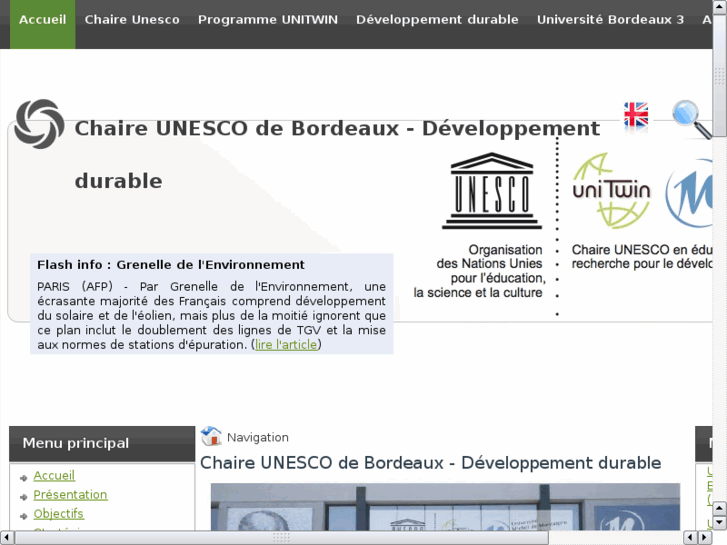Click the inner scrollbar up arrow
Screen dimensions: 727x545
719,508
